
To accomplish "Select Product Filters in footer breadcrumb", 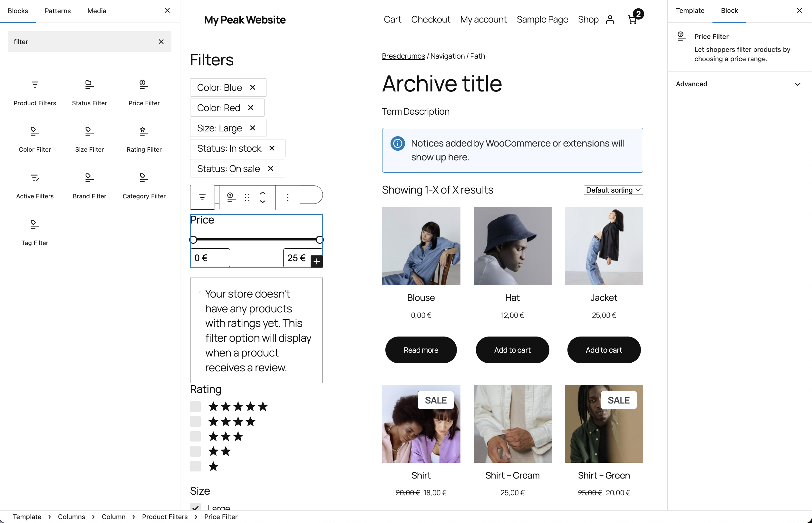I will coord(165,517).
